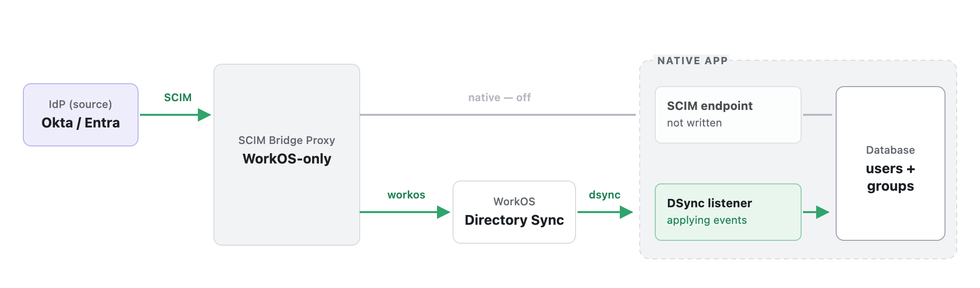
Task: Select the WorkOS Directory Sync box
Action: tap(514, 212)
